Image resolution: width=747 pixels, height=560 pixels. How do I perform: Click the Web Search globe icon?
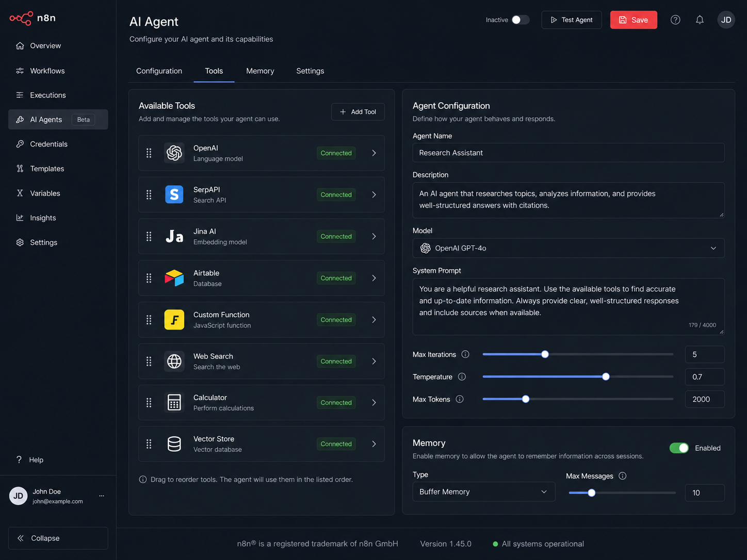[174, 361]
